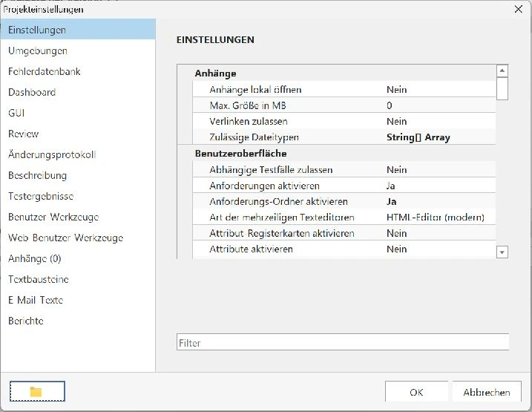532x412 pixels.
Task: Close the Projekteinstellungen dialog
Action: (519, 9)
